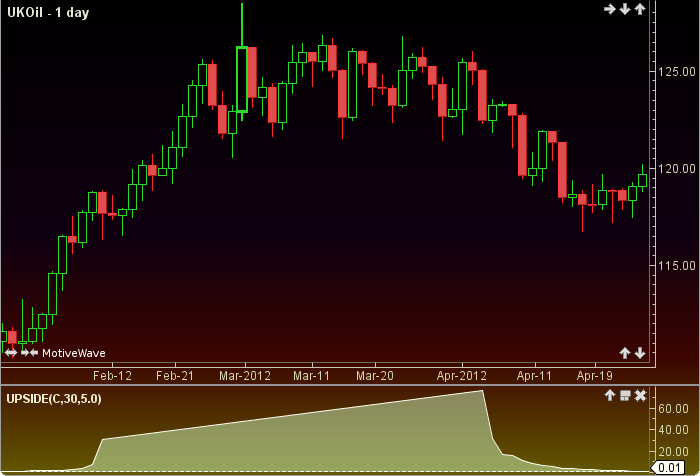Click the Mar-2012 date axis label
This screenshot has width=700, height=476.
coord(245,376)
